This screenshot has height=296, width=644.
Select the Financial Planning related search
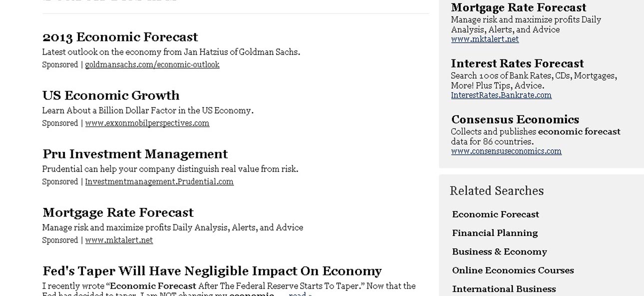(494, 233)
